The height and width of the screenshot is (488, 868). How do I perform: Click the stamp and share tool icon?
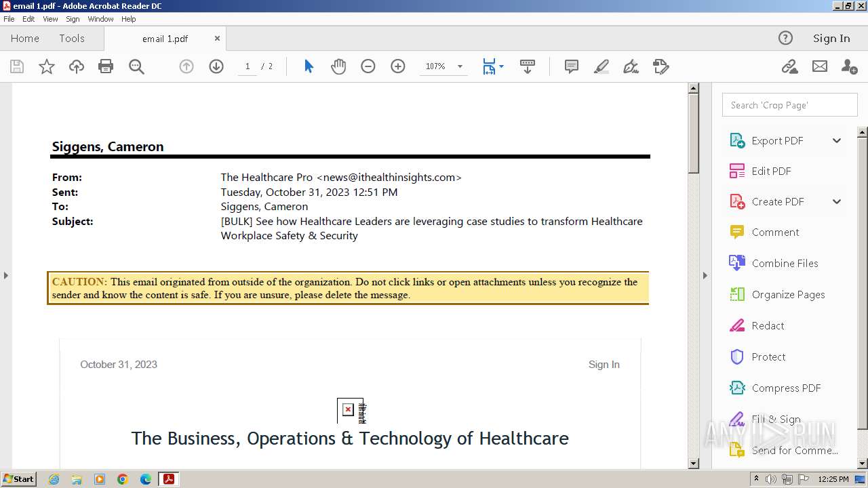click(661, 66)
